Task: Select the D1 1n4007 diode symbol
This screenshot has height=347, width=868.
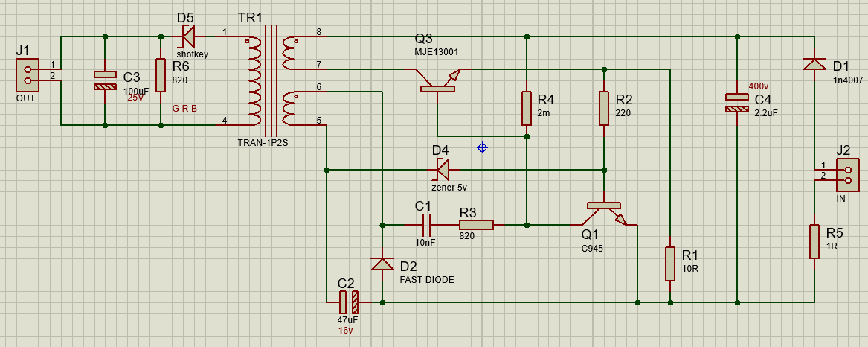Action: [x=814, y=64]
